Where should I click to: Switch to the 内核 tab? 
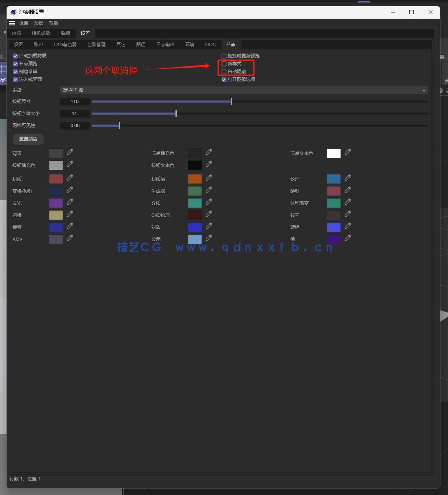coord(16,33)
